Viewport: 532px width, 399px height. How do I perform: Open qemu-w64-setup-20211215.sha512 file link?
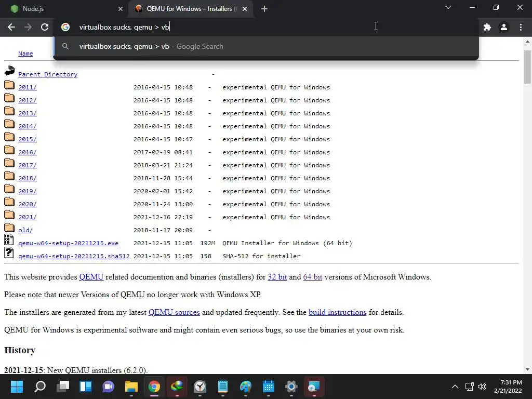point(74,256)
